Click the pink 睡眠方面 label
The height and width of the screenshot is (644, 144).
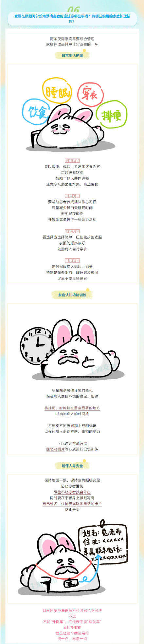(x=72, y=196)
